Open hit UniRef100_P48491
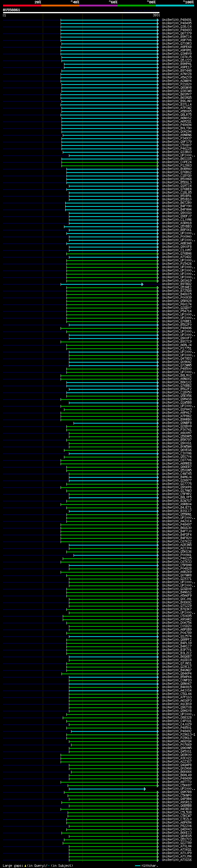 [176, 20]
